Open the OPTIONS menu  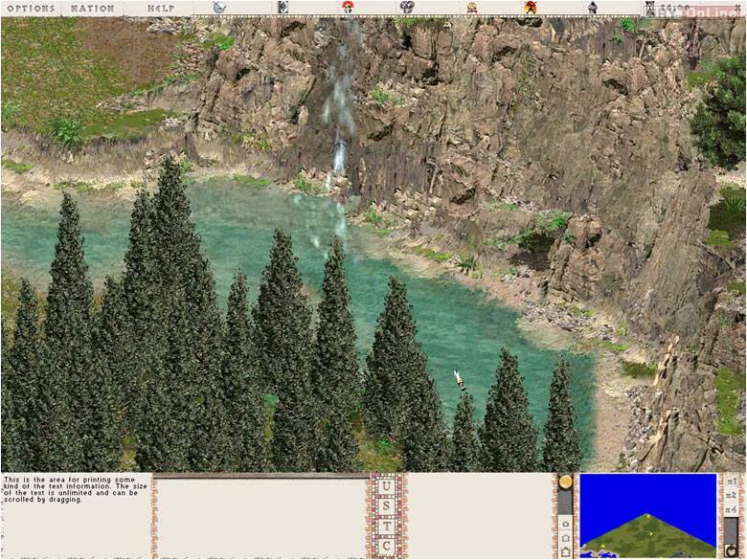click(31, 8)
